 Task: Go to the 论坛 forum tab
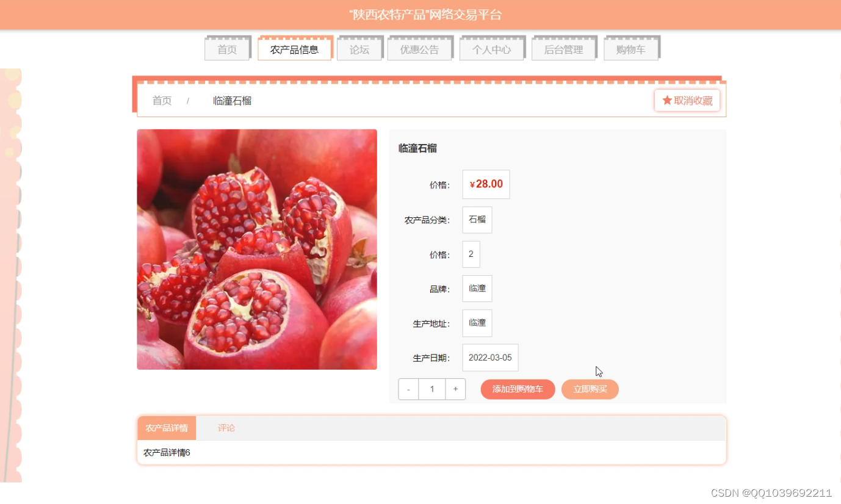(359, 49)
